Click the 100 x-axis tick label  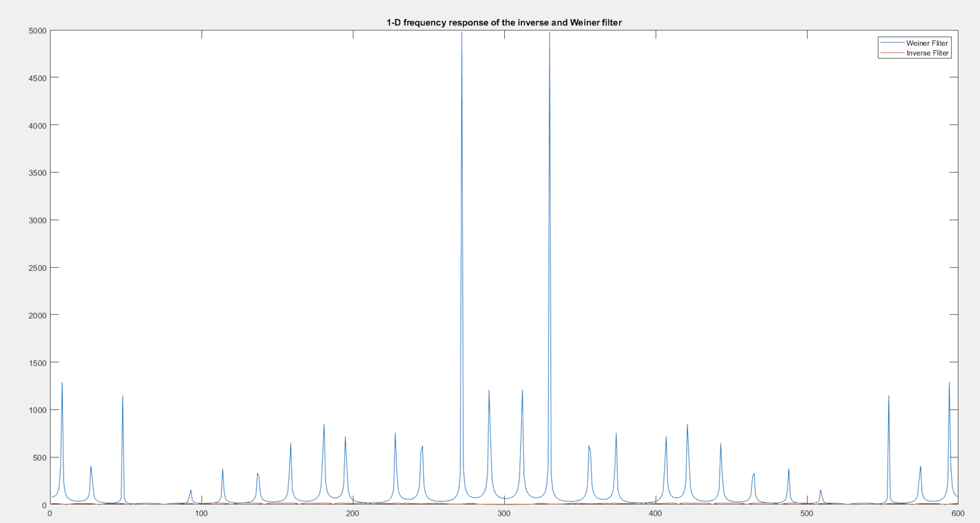point(201,514)
